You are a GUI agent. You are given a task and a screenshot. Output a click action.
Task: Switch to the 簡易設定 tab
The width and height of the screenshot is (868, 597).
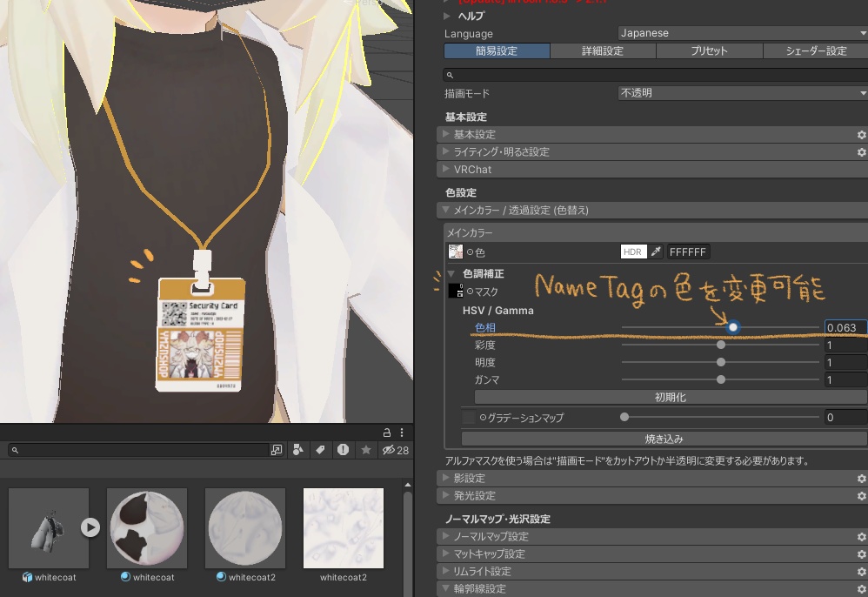click(497, 51)
